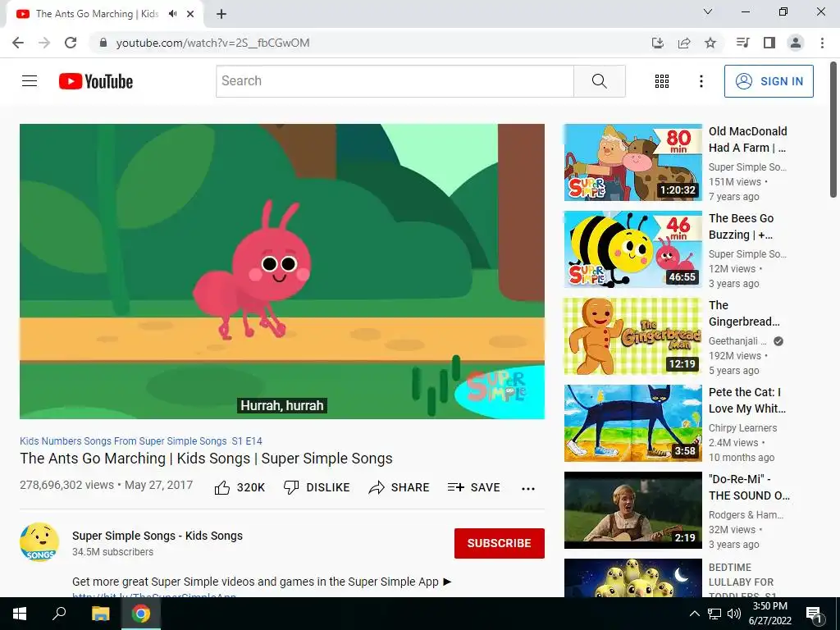Open the notification center icon
Image resolution: width=840 pixels, height=630 pixels.
point(813,614)
